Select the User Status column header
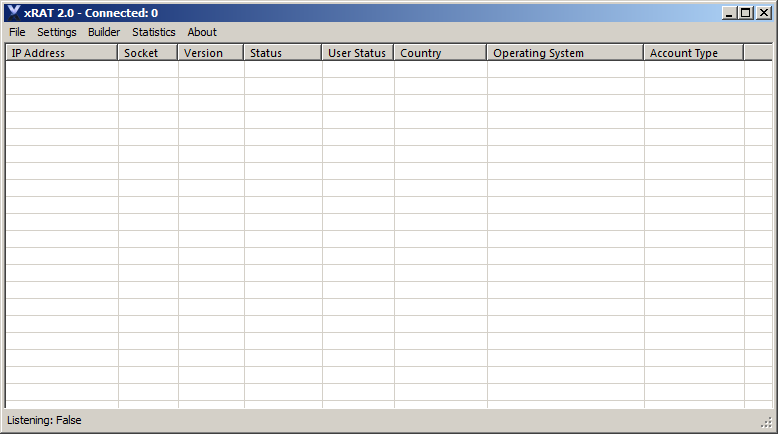778x434 pixels. (358, 53)
